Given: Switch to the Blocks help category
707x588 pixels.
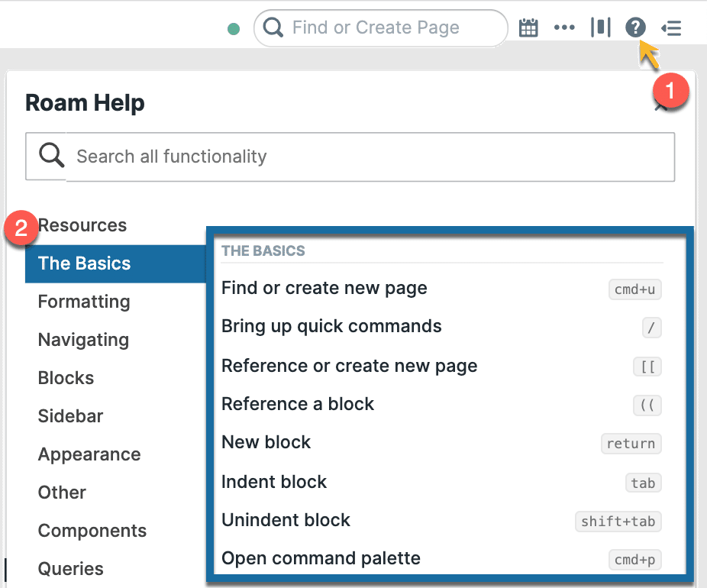Looking at the screenshot, I should click(x=66, y=378).
